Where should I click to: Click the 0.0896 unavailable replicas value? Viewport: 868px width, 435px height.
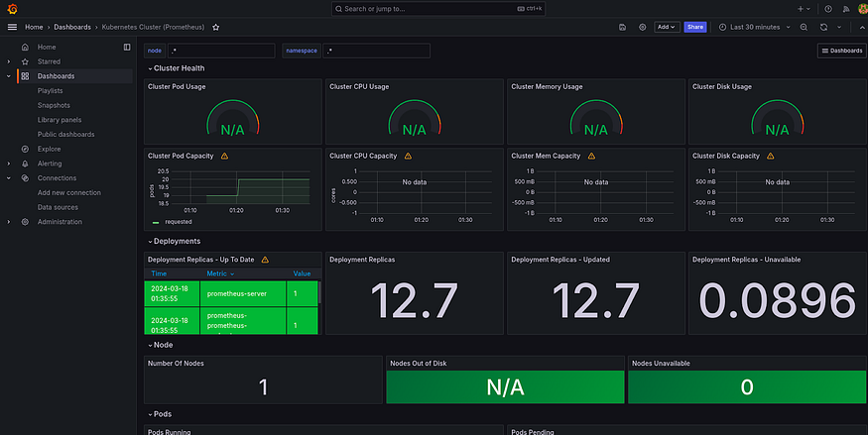(777, 301)
